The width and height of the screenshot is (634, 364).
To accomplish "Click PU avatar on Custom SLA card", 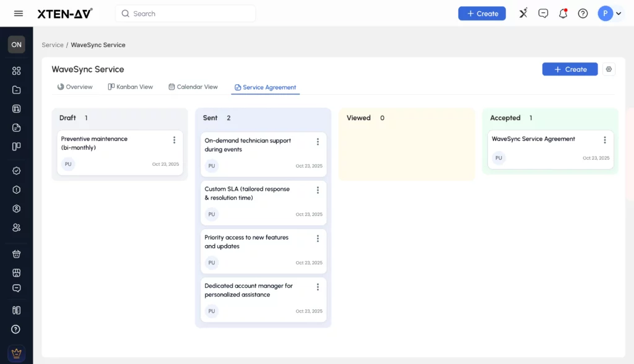I will coord(212,214).
